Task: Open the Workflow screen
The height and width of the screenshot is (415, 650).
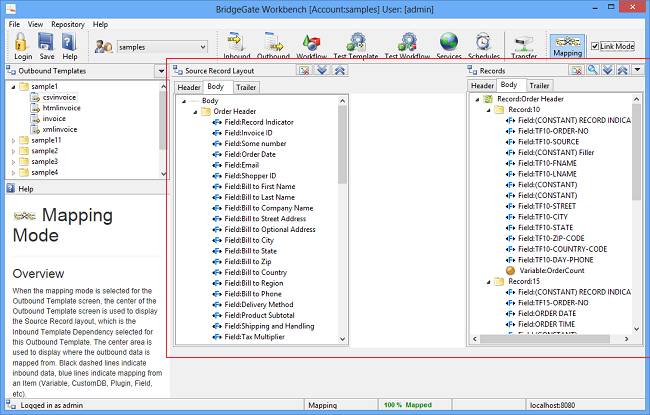Action: [x=311, y=46]
